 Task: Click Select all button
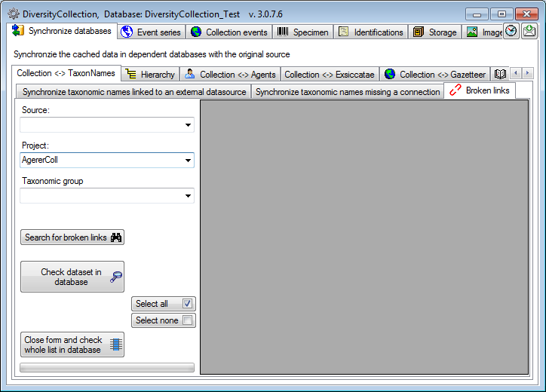(164, 304)
